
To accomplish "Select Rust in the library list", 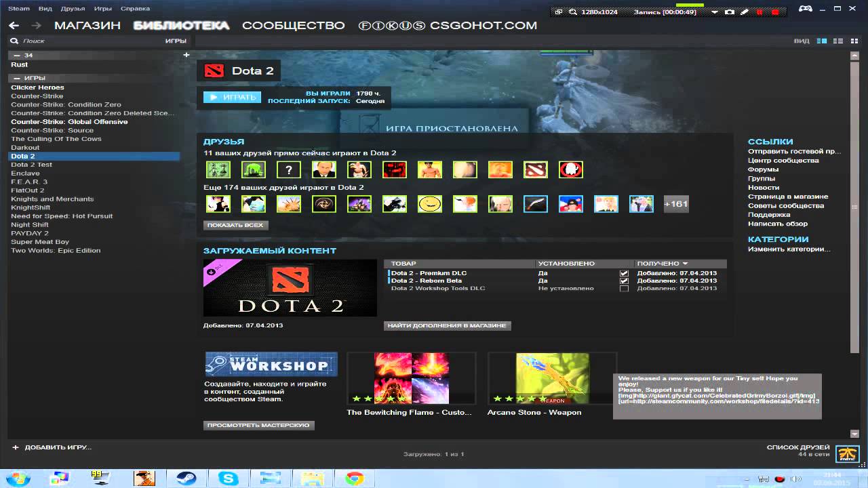I will [20, 64].
